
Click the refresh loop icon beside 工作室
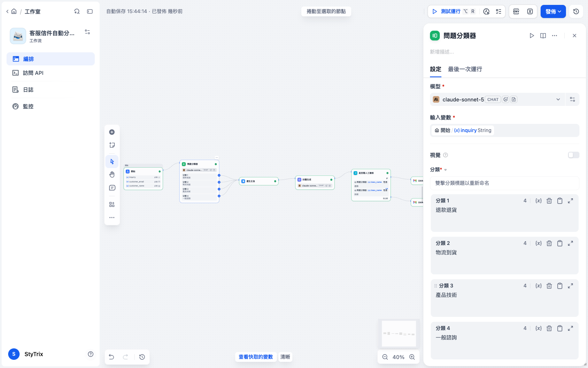tap(77, 11)
